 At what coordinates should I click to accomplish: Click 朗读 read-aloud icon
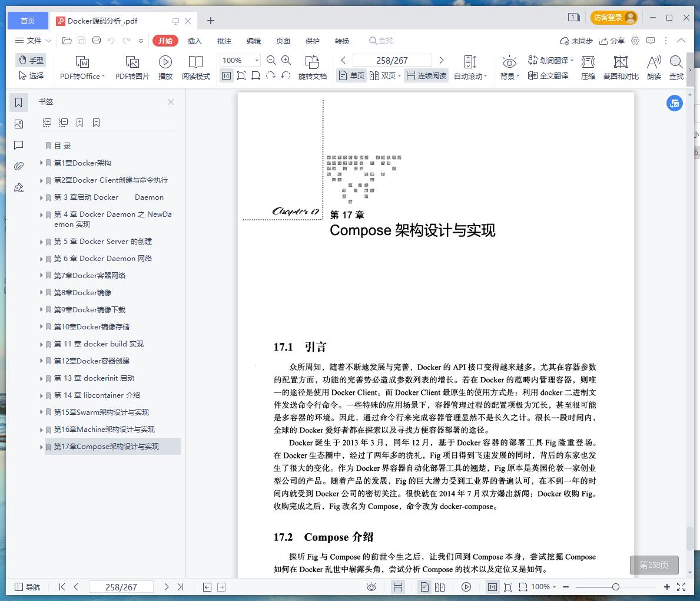pyautogui.click(x=654, y=68)
